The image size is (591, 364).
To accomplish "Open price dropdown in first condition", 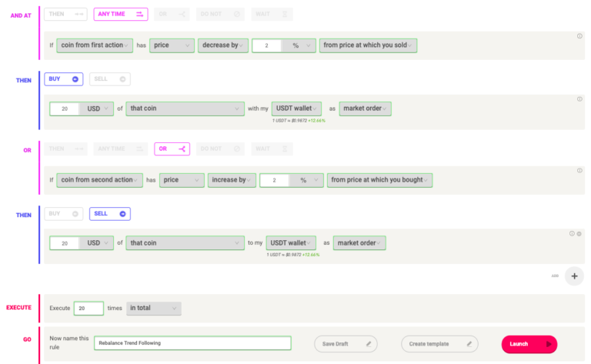I will coord(172,45).
